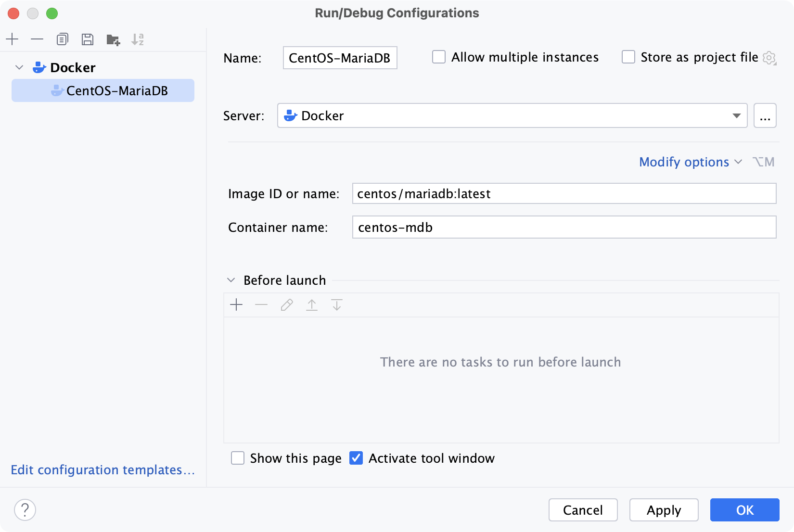Image resolution: width=794 pixels, height=532 pixels.
Task: Sort configurations alphabetically
Action: click(x=139, y=39)
